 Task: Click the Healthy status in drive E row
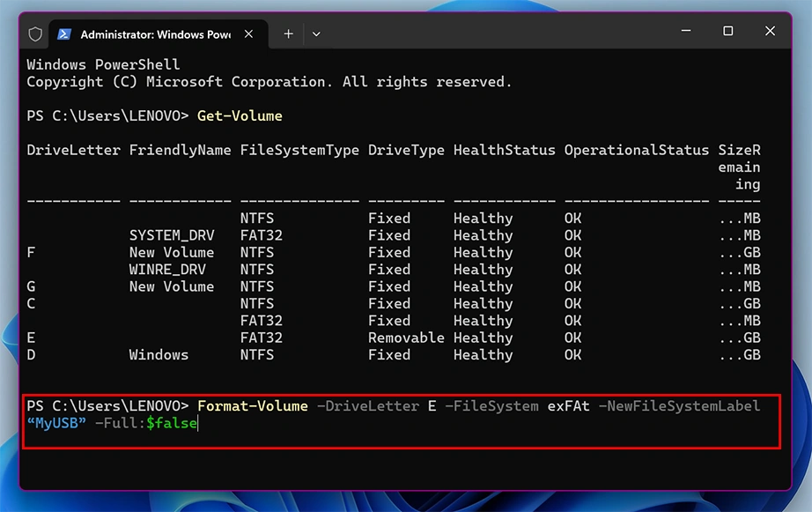click(x=484, y=338)
